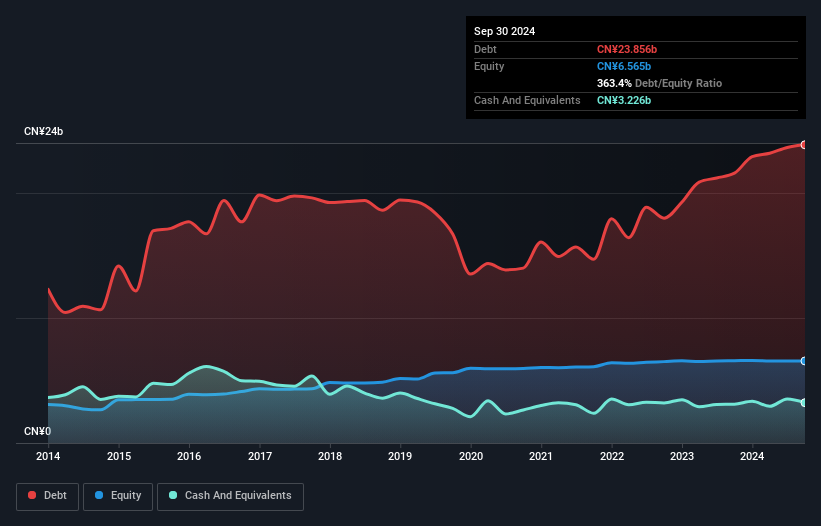This screenshot has width=821, height=526.
Task: Select the 2015 x-axis label
Action: click(x=119, y=456)
